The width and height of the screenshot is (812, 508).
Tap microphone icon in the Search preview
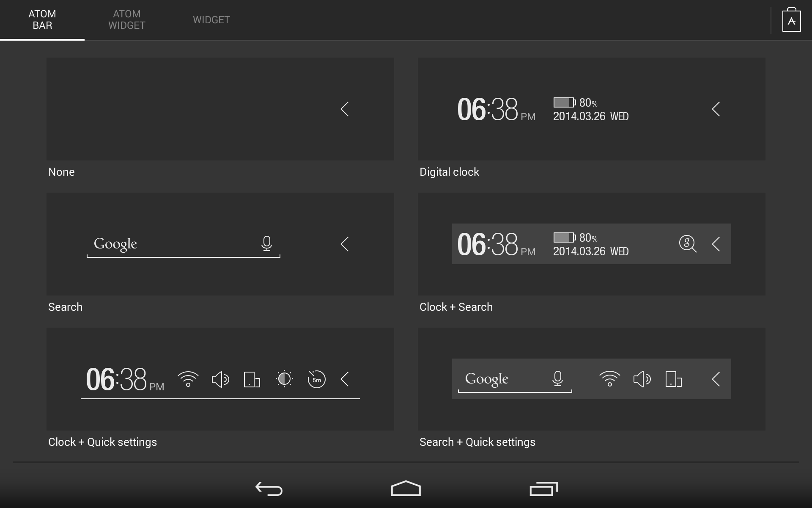coord(266,243)
